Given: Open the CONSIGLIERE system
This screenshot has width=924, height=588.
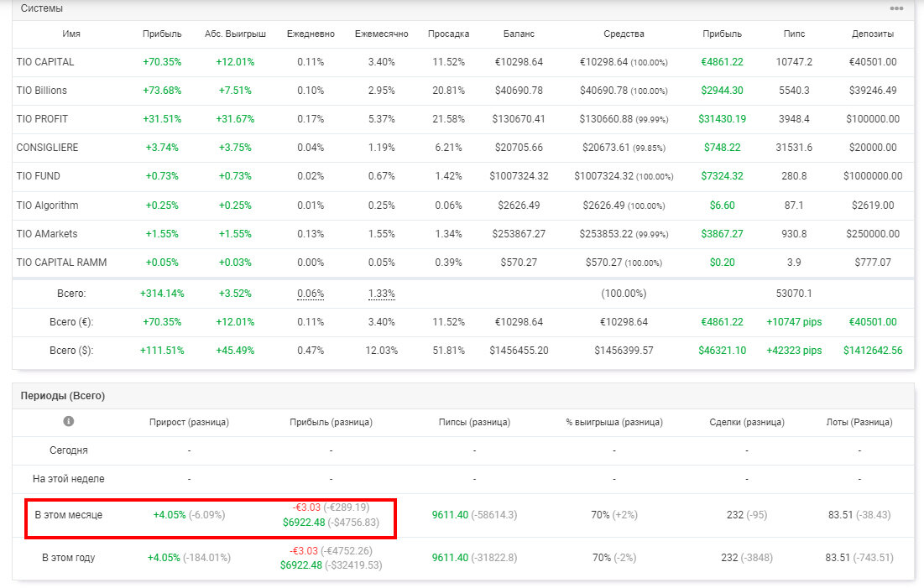Looking at the screenshot, I should pos(47,148).
